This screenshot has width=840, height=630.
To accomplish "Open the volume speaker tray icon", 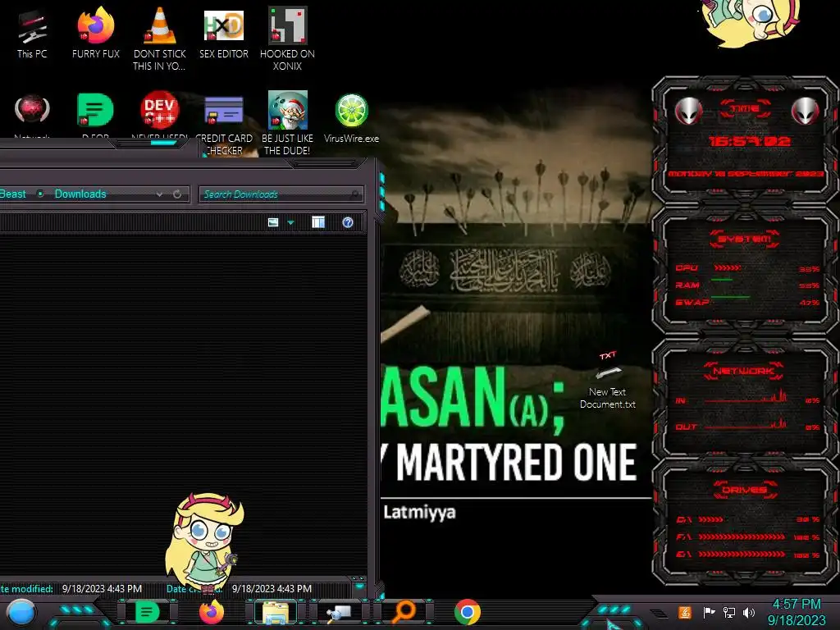I will [x=748, y=612].
